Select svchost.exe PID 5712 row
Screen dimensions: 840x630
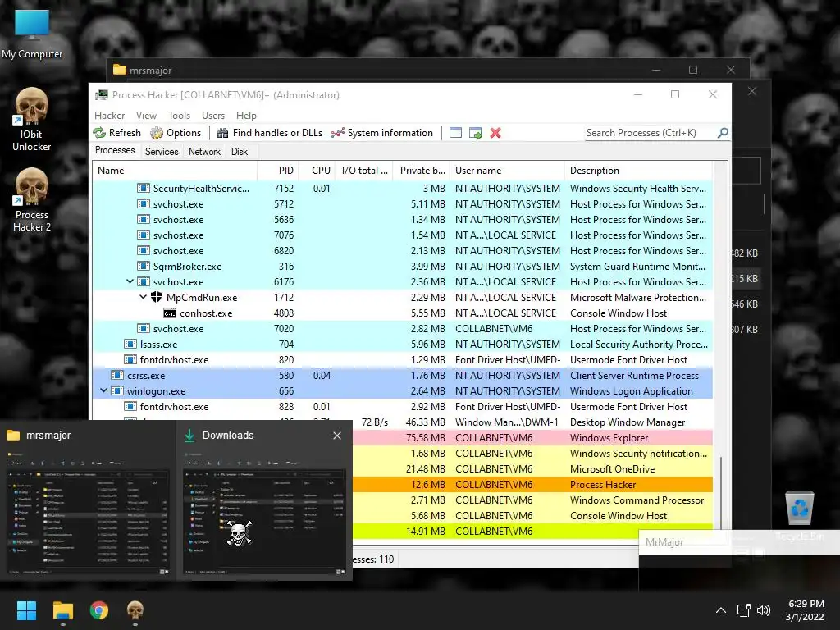pos(402,204)
